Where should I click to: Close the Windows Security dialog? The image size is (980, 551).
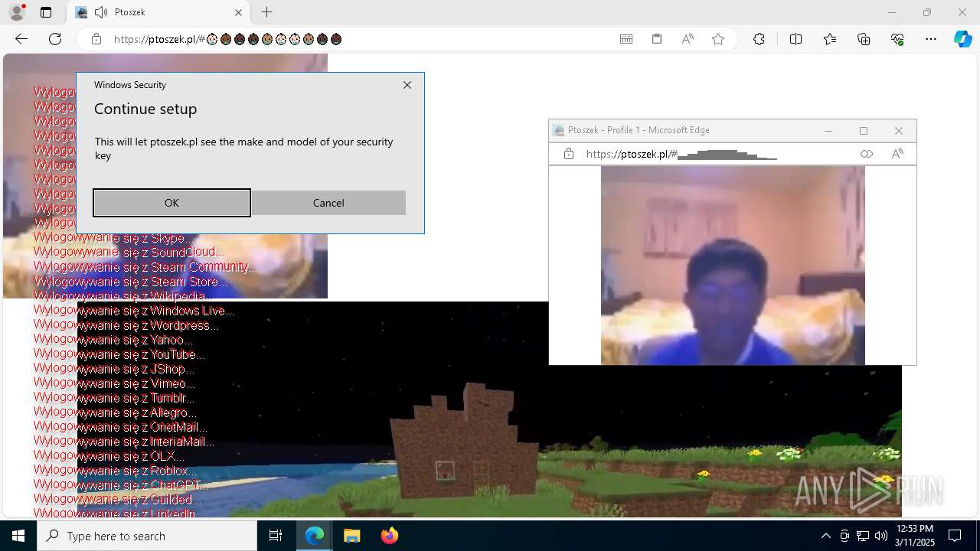[x=407, y=85]
